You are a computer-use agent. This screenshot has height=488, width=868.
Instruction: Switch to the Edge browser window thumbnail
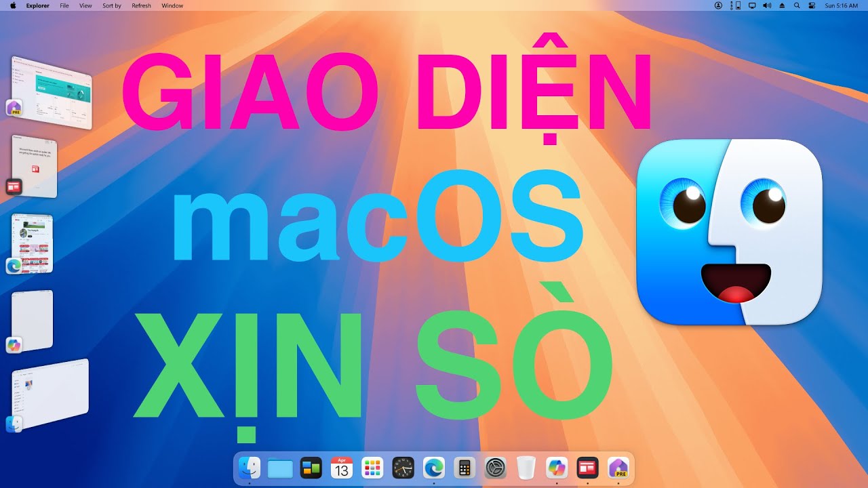click(x=32, y=243)
